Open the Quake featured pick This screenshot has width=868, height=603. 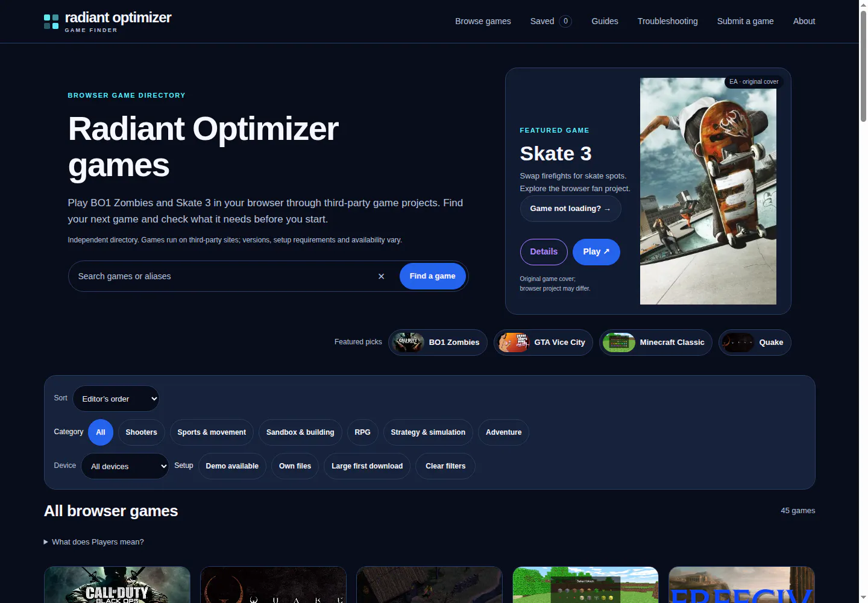pos(755,343)
